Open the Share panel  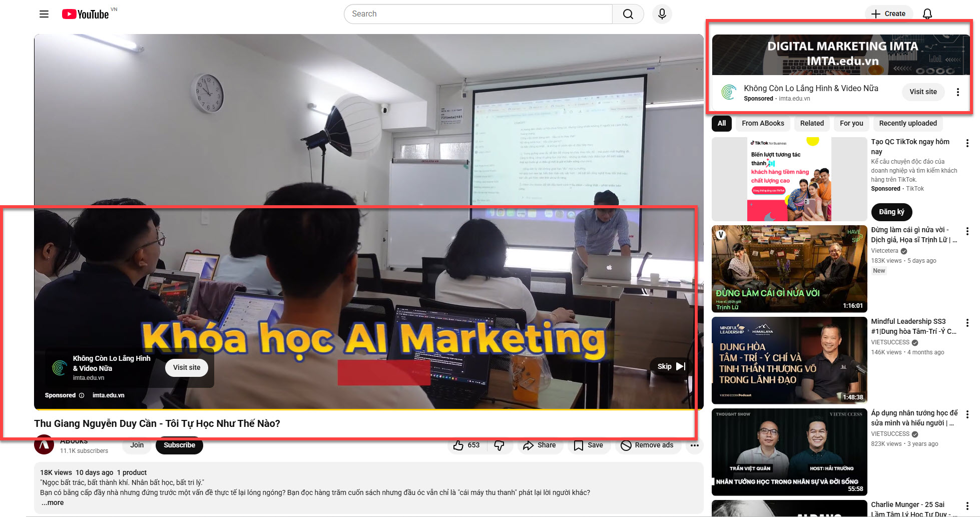(540, 445)
